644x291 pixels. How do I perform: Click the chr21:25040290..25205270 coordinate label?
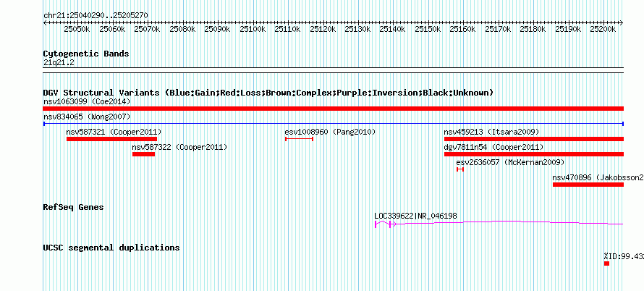(x=96, y=15)
